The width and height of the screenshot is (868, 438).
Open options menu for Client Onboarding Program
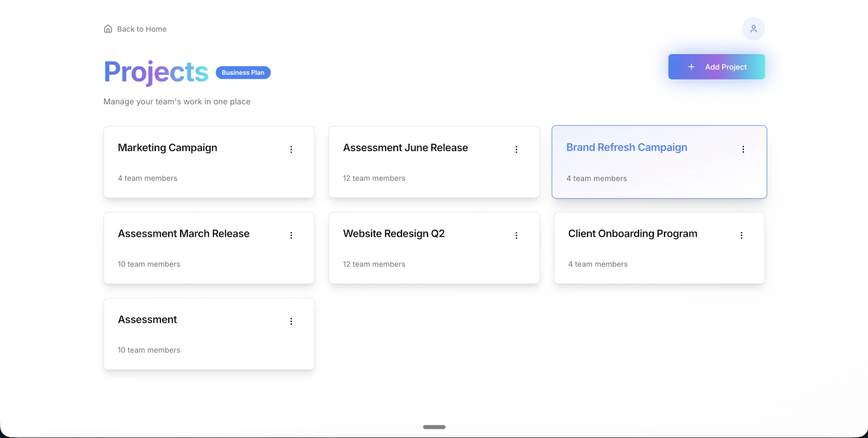742,236
